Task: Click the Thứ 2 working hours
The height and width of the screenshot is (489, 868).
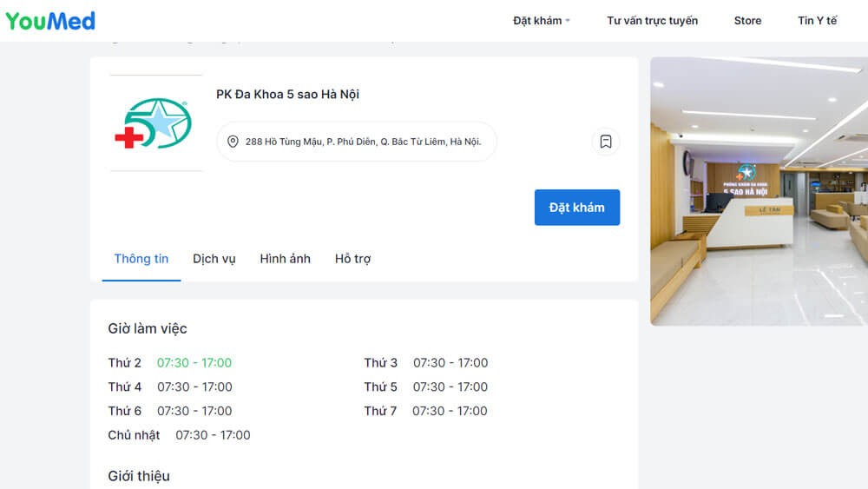Action: point(194,363)
